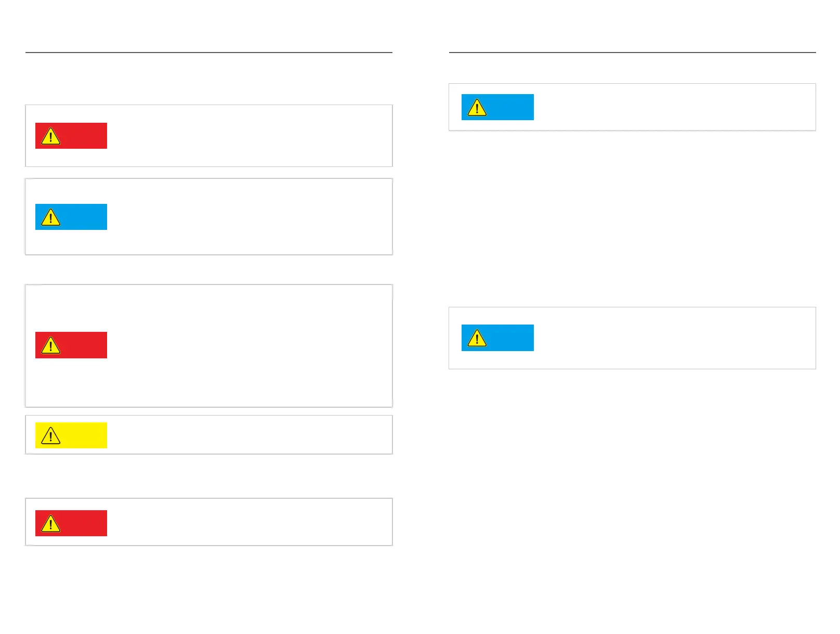This screenshot has height=634, width=840.
Task: Click the warning triangle in the bottom red label
Action: (50, 524)
